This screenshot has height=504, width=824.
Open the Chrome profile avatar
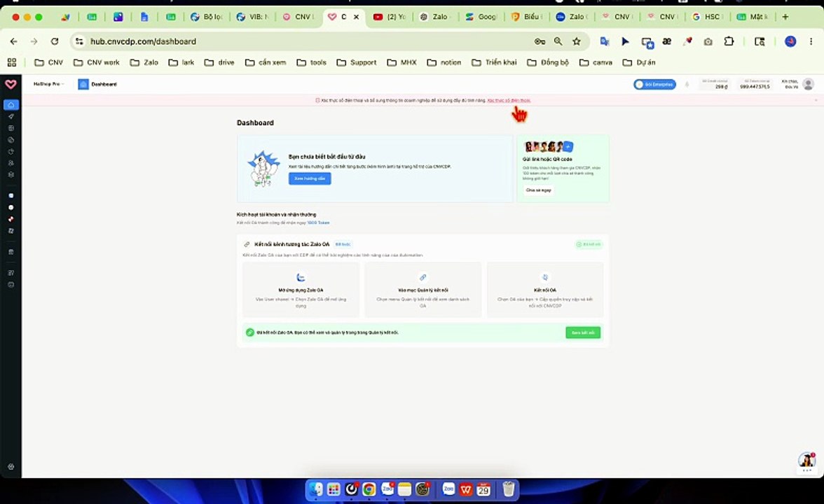(x=790, y=41)
